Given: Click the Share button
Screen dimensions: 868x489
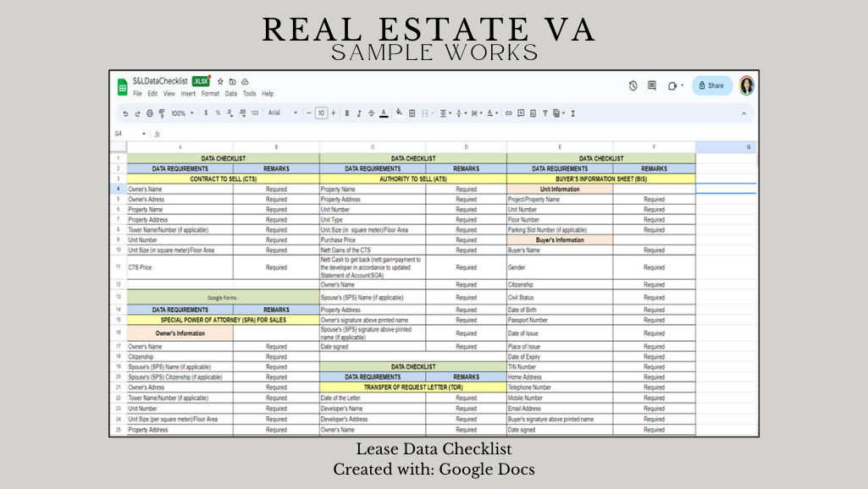Looking at the screenshot, I should [x=712, y=85].
